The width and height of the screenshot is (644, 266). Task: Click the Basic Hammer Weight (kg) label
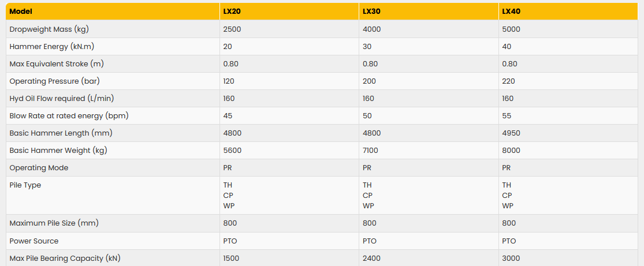[x=58, y=150]
